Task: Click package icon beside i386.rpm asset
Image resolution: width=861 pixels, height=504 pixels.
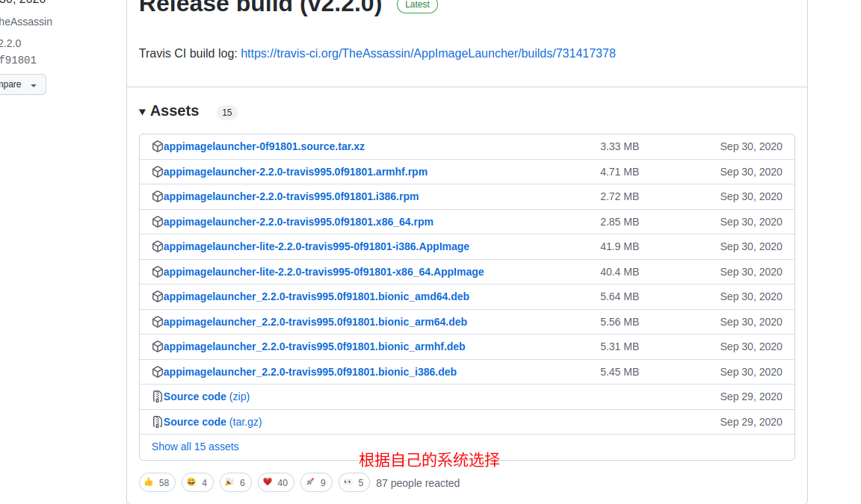Action: [x=158, y=196]
